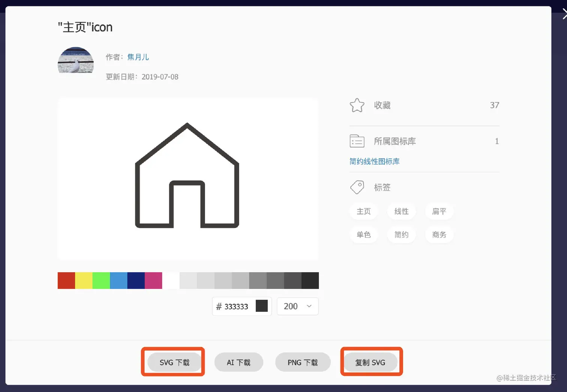The width and height of the screenshot is (567, 392).
Task: Click the tag label icon
Action: [x=357, y=187]
